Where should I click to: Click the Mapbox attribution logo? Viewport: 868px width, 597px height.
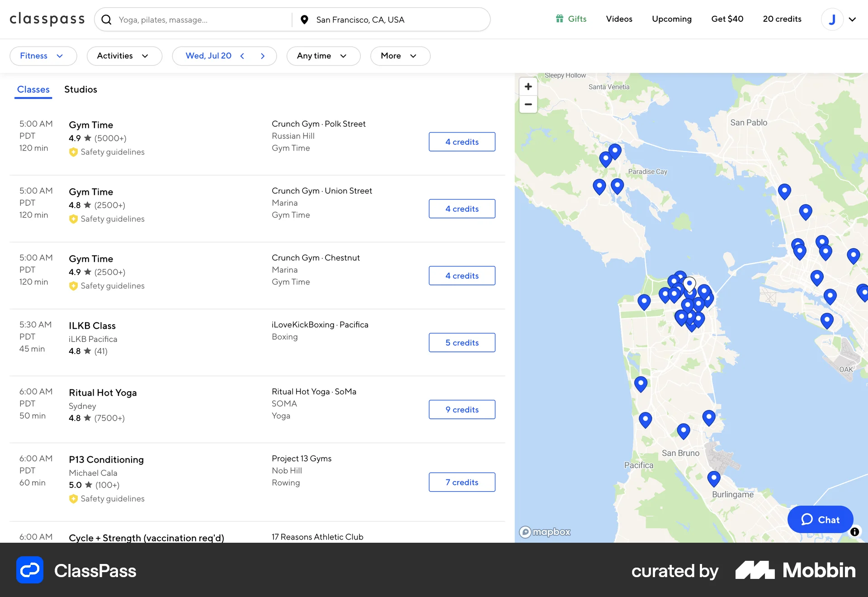pos(544,532)
